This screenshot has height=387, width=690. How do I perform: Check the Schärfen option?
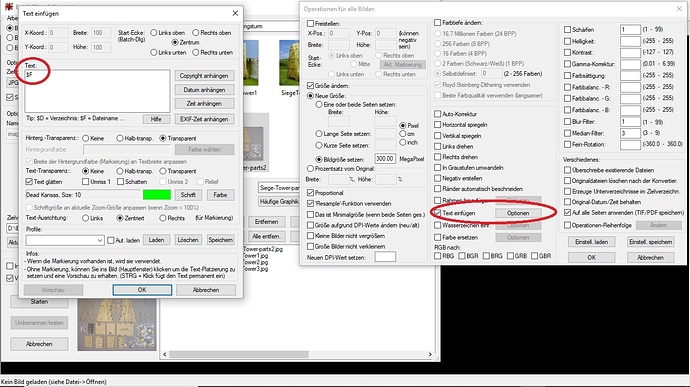[567, 29]
